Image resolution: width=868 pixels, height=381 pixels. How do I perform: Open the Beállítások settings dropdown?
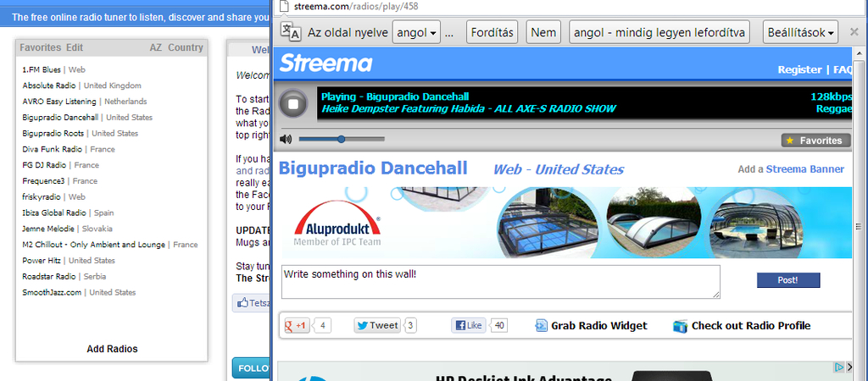[x=800, y=32]
